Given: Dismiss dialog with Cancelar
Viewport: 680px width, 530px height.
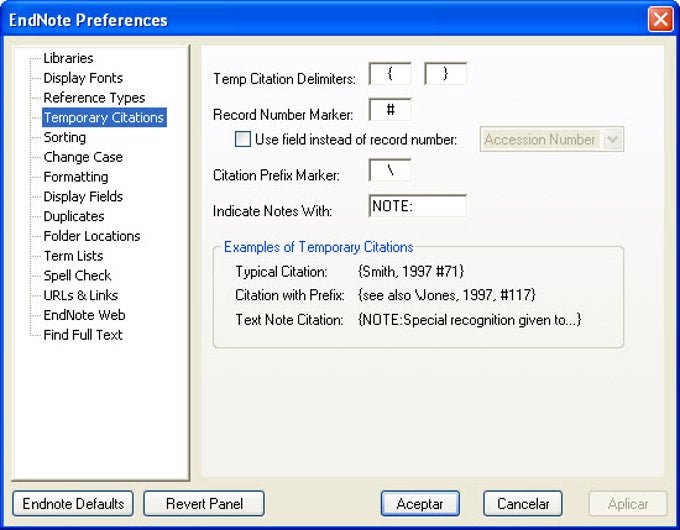Looking at the screenshot, I should point(523,504).
